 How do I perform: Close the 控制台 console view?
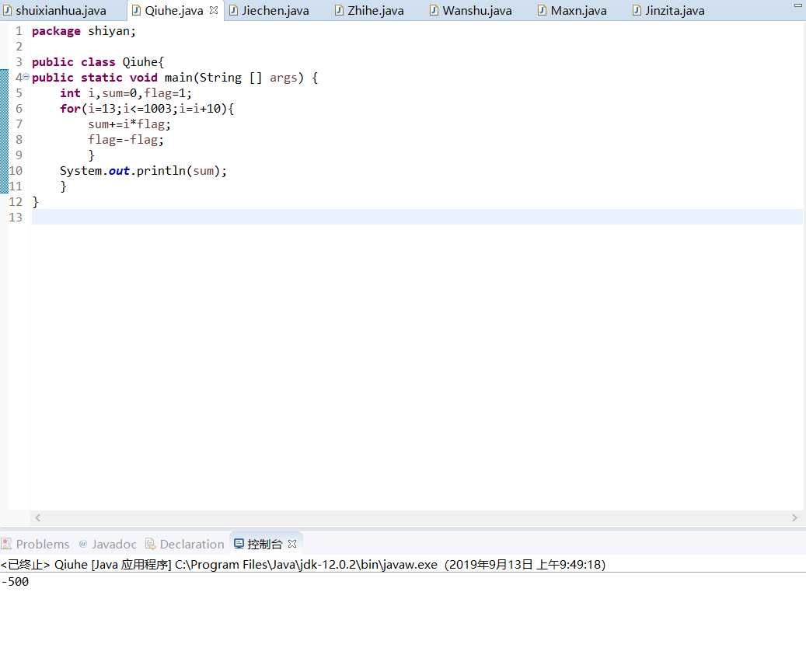[x=292, y=544]
